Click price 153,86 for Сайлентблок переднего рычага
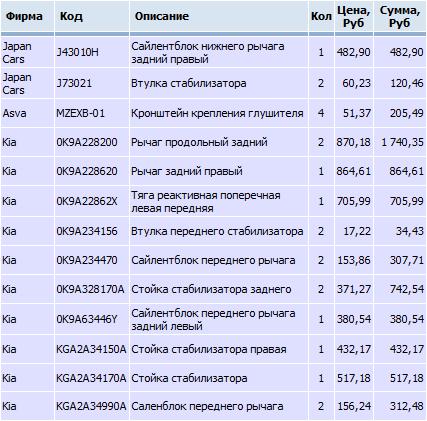Image resolution: width=427 pixels, height=421 pixels. [x=354, y=260]
